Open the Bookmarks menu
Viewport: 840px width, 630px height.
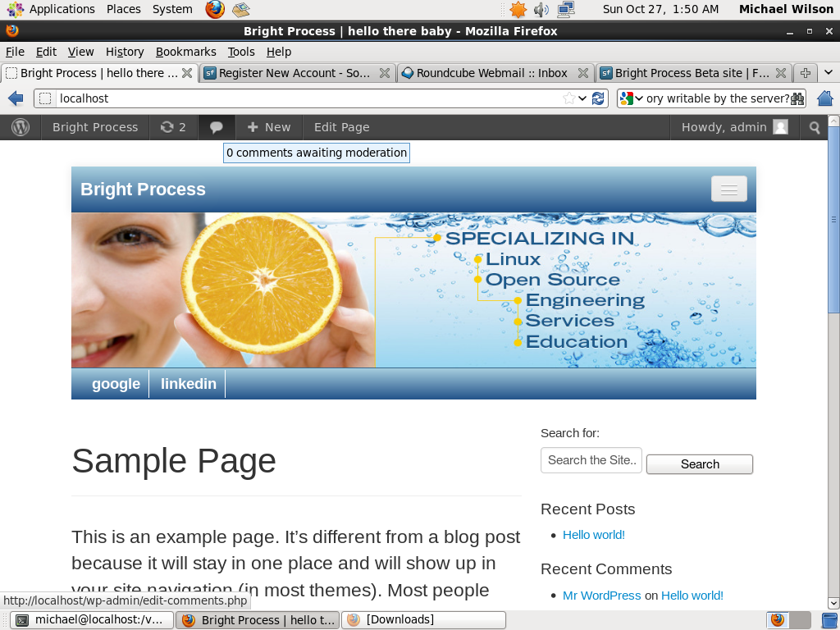click(185, 51)
